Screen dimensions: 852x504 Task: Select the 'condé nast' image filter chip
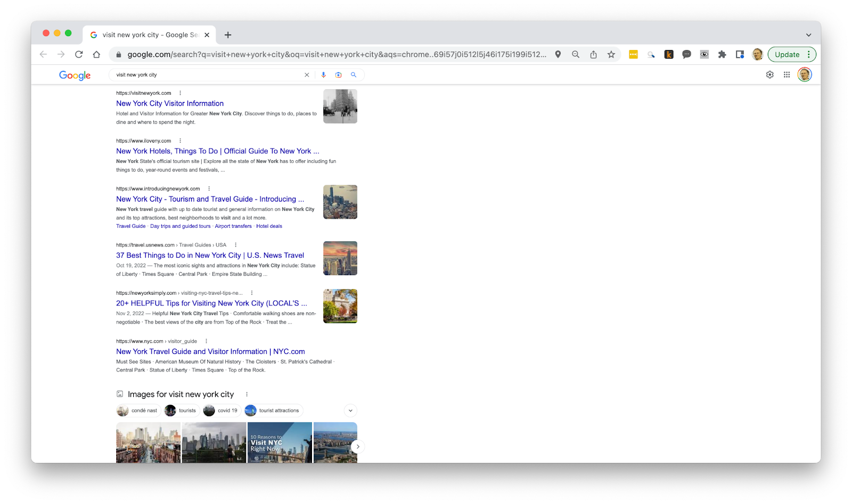tap(138, 411)
